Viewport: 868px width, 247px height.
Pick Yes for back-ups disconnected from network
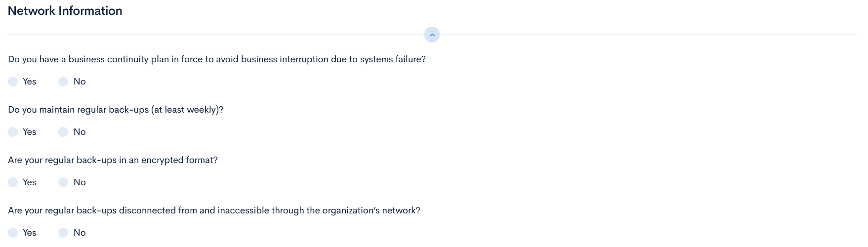[x=13, y=233]
